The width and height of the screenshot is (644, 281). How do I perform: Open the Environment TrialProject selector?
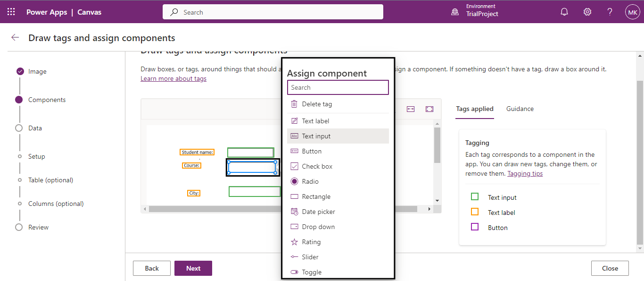[475, 12]
